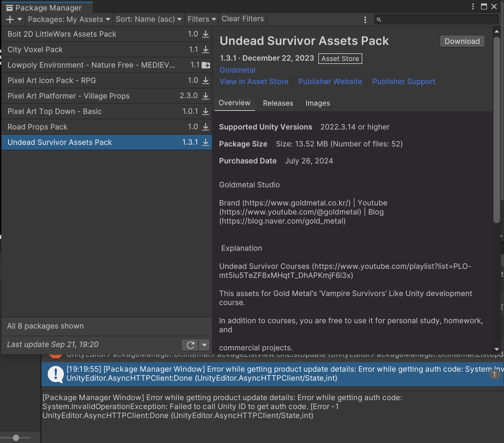Open the Packages: My Assets dropdown
504x443 pixels.
tap(69, 19)
